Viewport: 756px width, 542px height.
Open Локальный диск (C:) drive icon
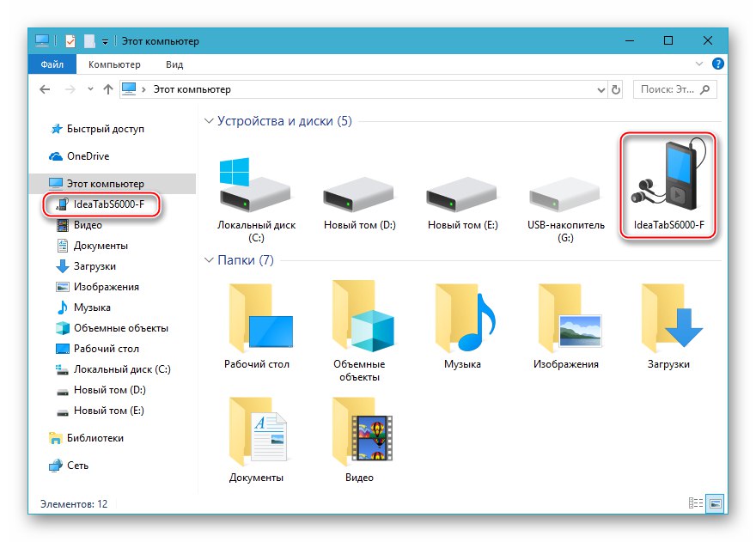tap(255, 186)
